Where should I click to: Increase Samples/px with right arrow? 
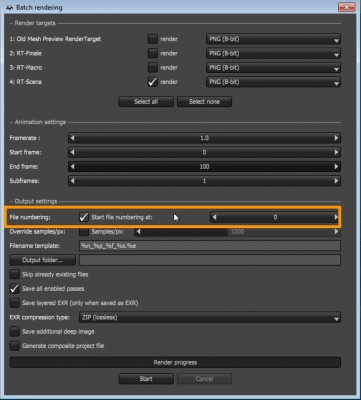pos(336,232)
